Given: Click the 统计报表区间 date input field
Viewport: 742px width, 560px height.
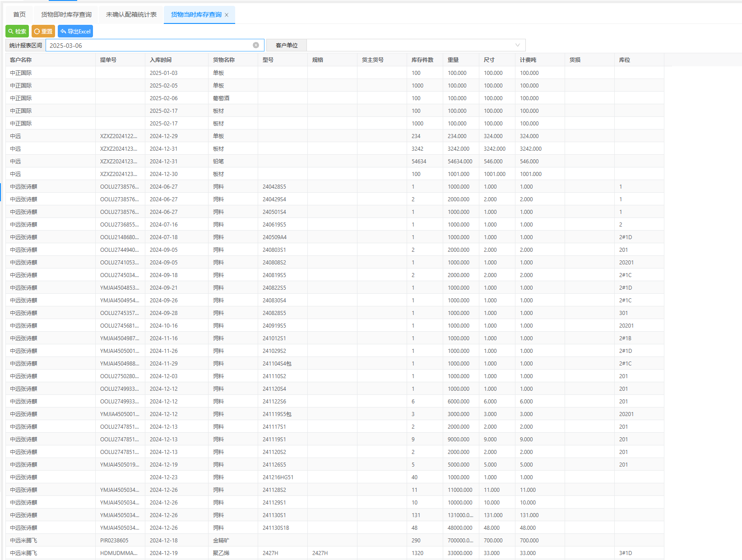Looking at the screenshot, I should pos(149,46).
